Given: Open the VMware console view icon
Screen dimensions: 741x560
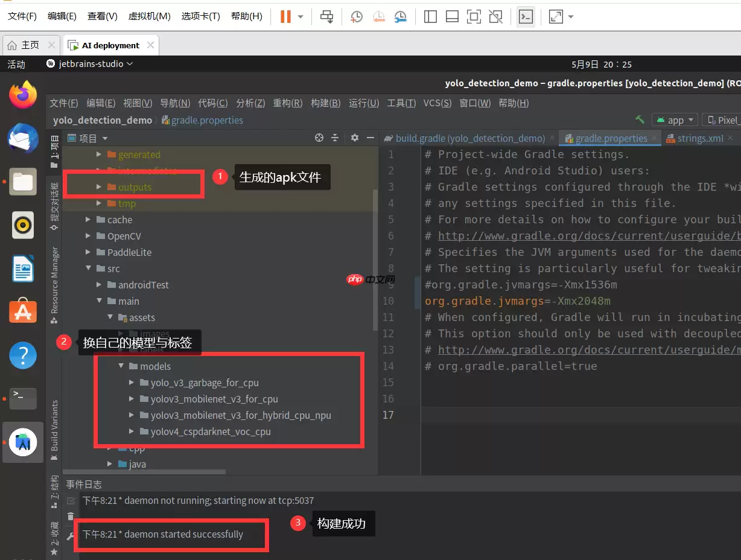Looking at the screenshot, I should (x=526, y=17).
